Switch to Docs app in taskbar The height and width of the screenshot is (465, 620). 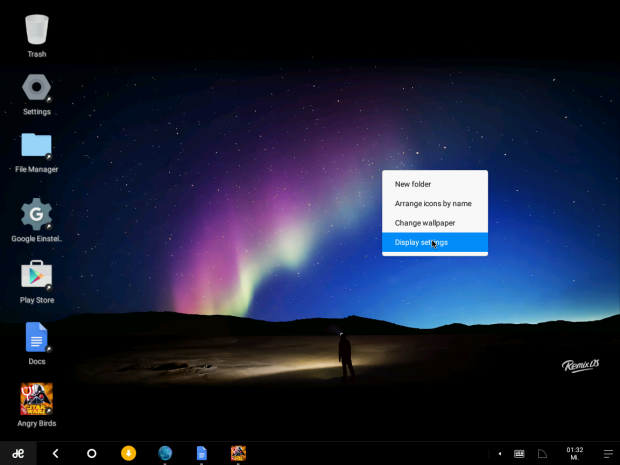pyautogui.click(x=202, y=453)
